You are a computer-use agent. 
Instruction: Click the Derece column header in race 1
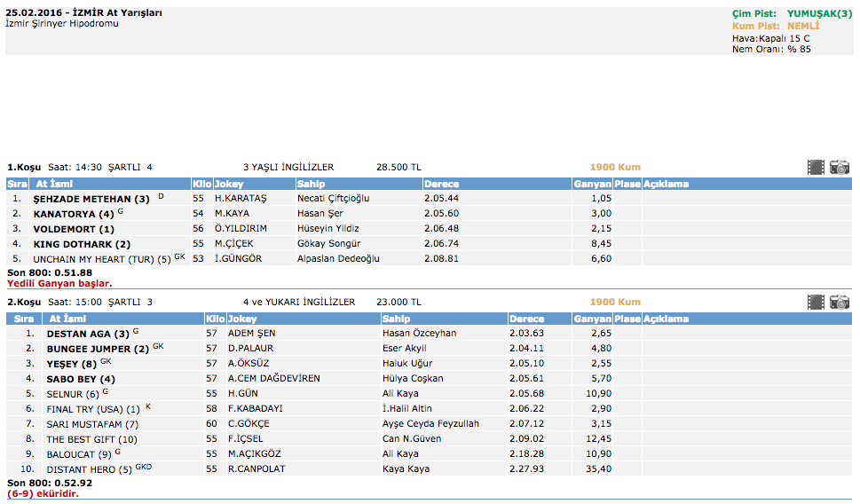pyautogui.click(x=442, y=184)
